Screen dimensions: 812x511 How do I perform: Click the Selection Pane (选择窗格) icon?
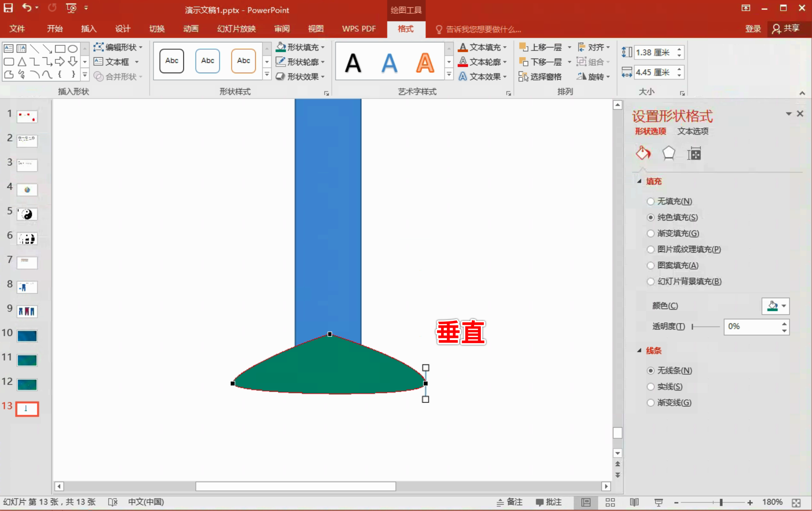coord(524,76)
